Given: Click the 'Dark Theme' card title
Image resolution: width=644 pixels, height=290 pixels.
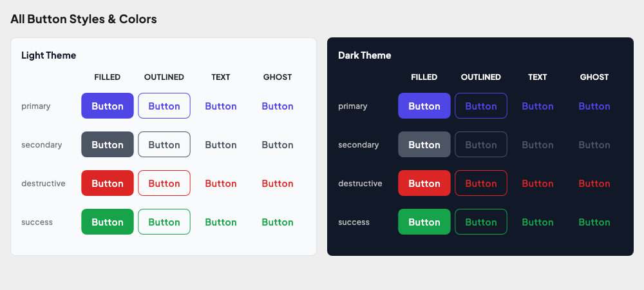Looking at the screenshot, I should (x=365, y=55).
